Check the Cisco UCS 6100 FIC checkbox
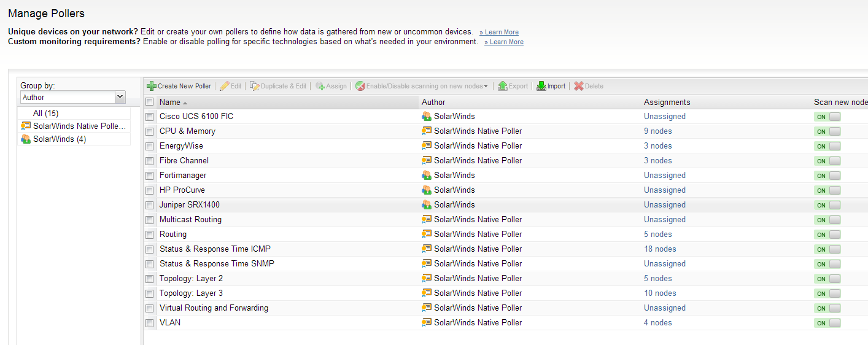Viewport: 868px width, 345px height. (150, 117)
